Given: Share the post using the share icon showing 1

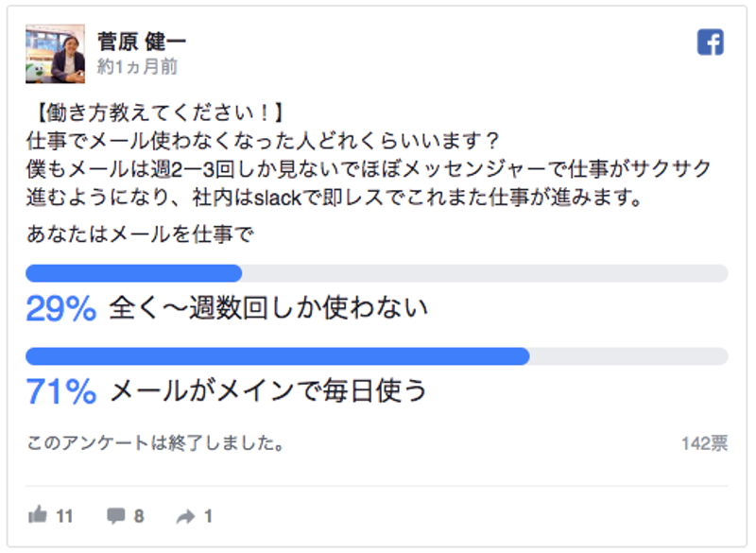Looking at the screenshot, I should 185,516.
